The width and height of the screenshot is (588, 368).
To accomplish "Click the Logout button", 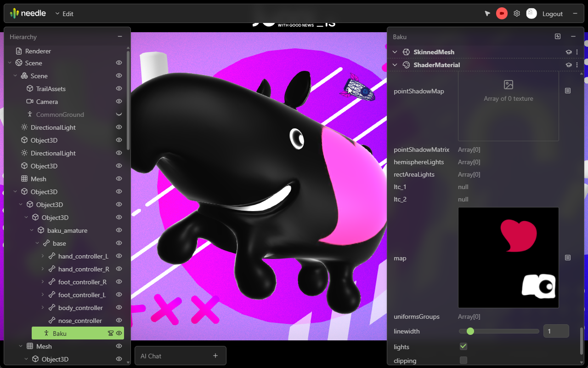I will [553, 13].
